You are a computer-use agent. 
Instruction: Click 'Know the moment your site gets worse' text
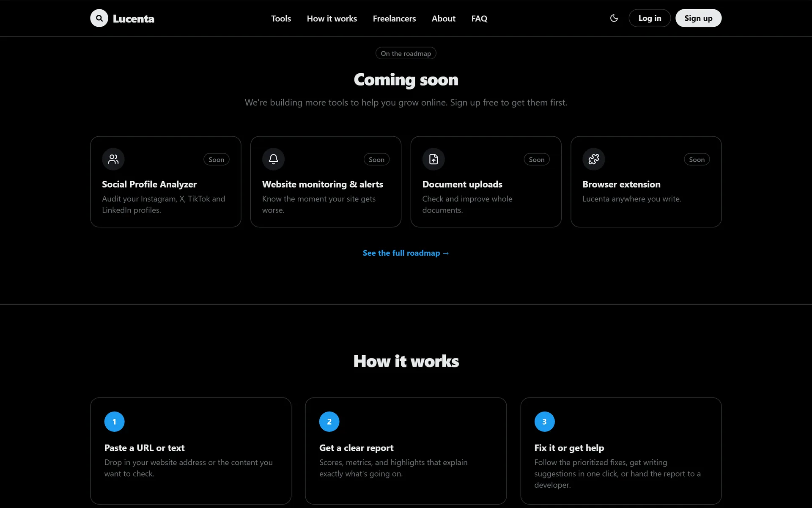319,204
